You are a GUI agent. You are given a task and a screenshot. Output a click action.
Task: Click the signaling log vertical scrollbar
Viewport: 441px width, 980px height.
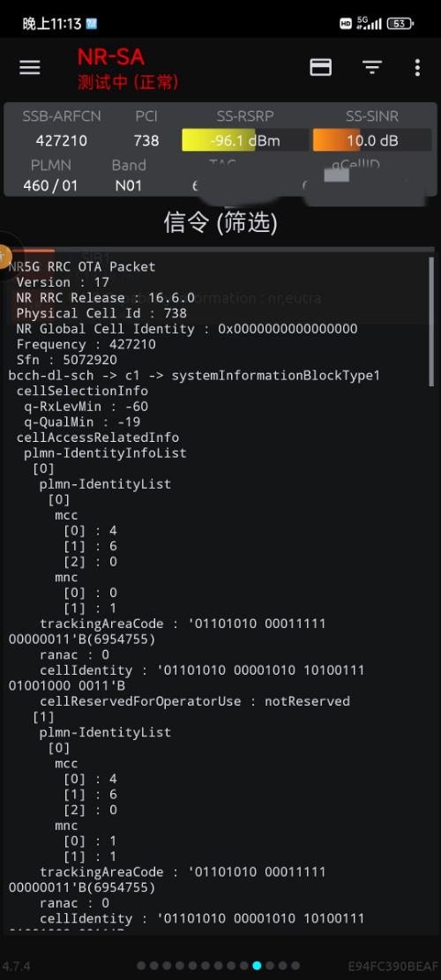pos(431,322)
